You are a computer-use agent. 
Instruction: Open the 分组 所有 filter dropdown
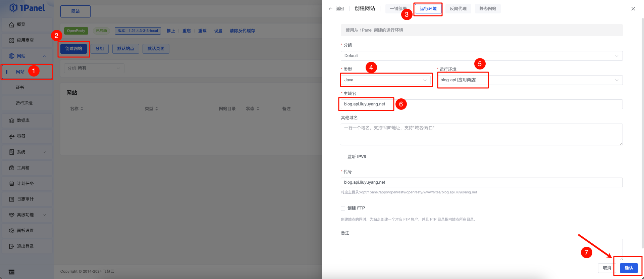pyautogui.click(x=94, y=68)
